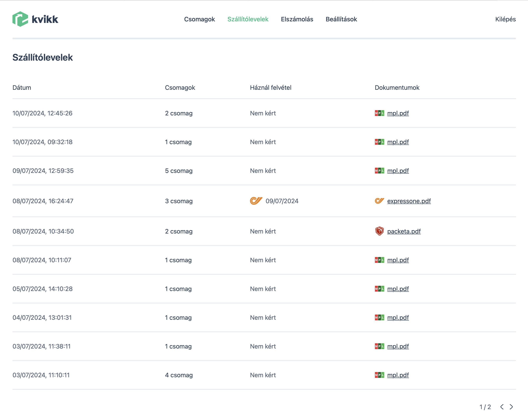Open the Csomagok menu item

tap(199, 19)
